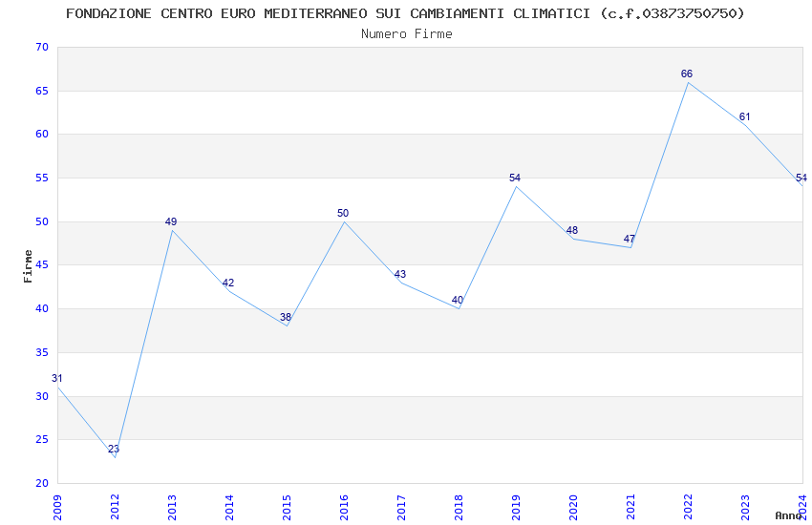Viewport: 812px width, 525px height.
Task: Select the y-axis value 70
Action: pos(42,47)
